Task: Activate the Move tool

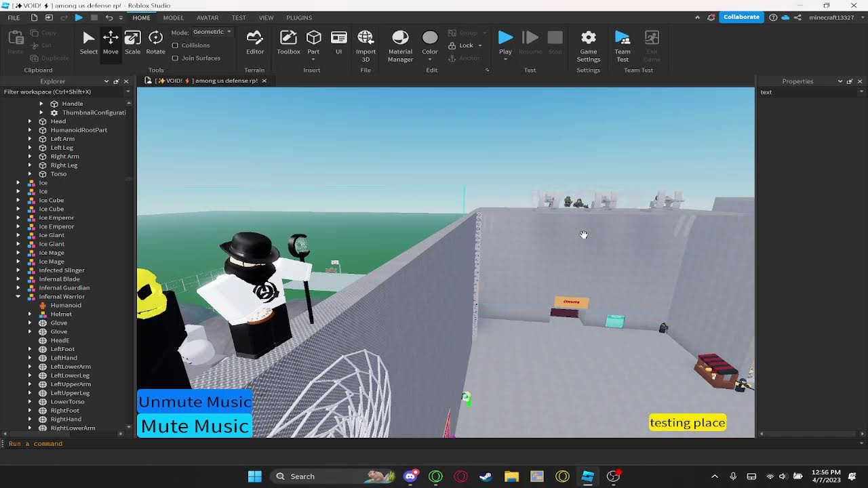Action: pyautogui.click(x=111, y=42)
